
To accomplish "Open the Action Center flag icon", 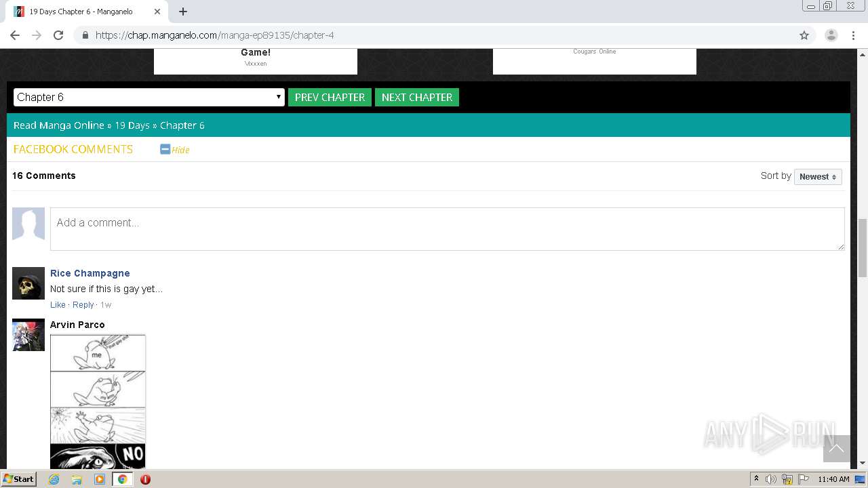I will click(x=804, y=479).
